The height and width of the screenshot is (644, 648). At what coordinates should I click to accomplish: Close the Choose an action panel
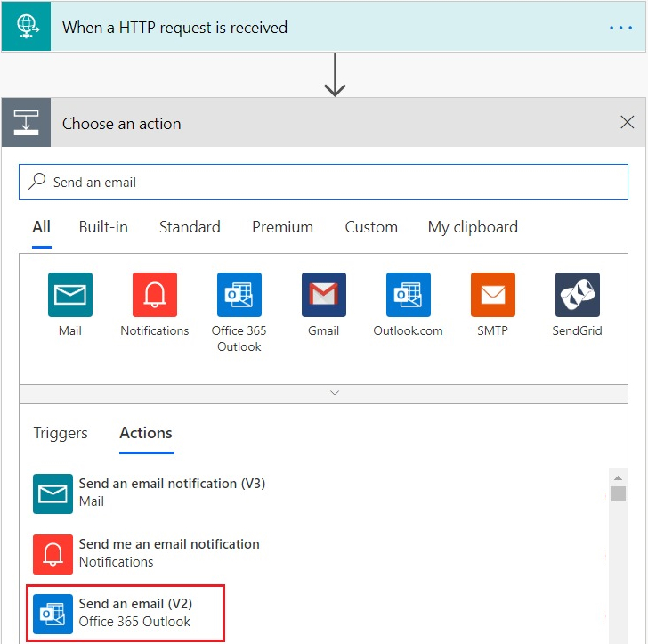point(627,122)
